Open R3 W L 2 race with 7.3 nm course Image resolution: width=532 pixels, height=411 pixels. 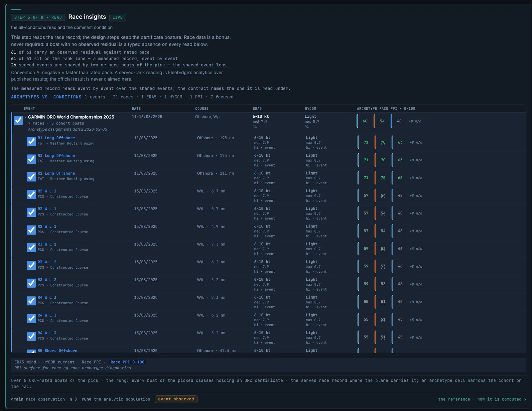(47, 244)
